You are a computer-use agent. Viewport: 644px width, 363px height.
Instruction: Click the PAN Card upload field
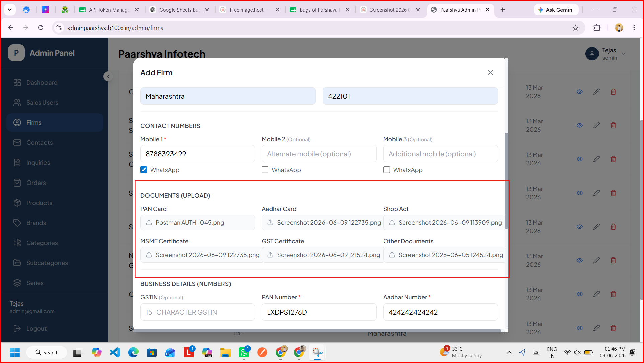click(x=197, y=222)
